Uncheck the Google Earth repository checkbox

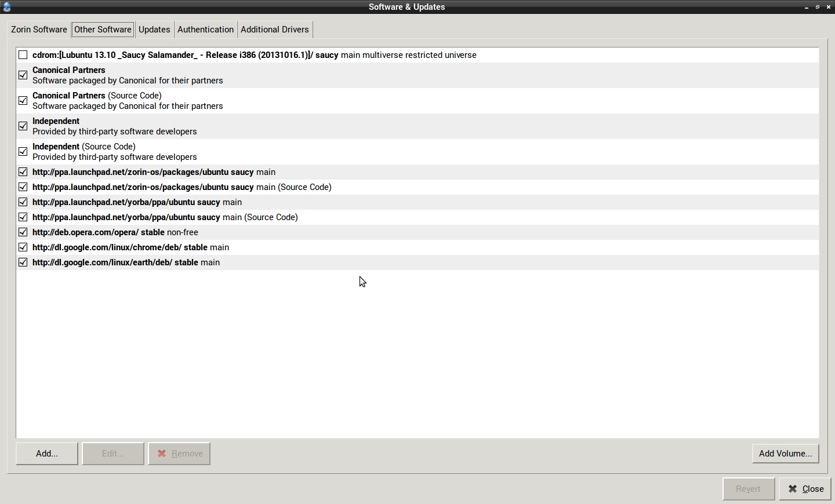[23, 262]
